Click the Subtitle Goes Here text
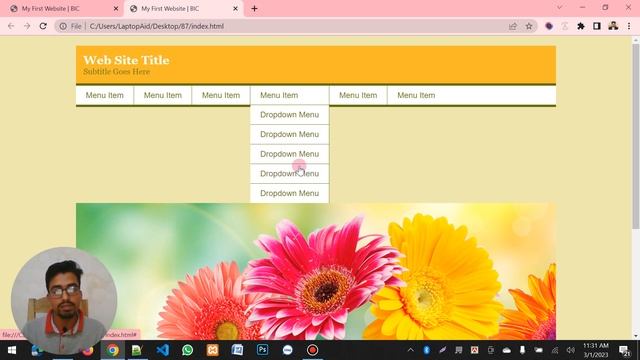Image resolution: width=640 pixels, height=360 pixels. tap(116, 71)
